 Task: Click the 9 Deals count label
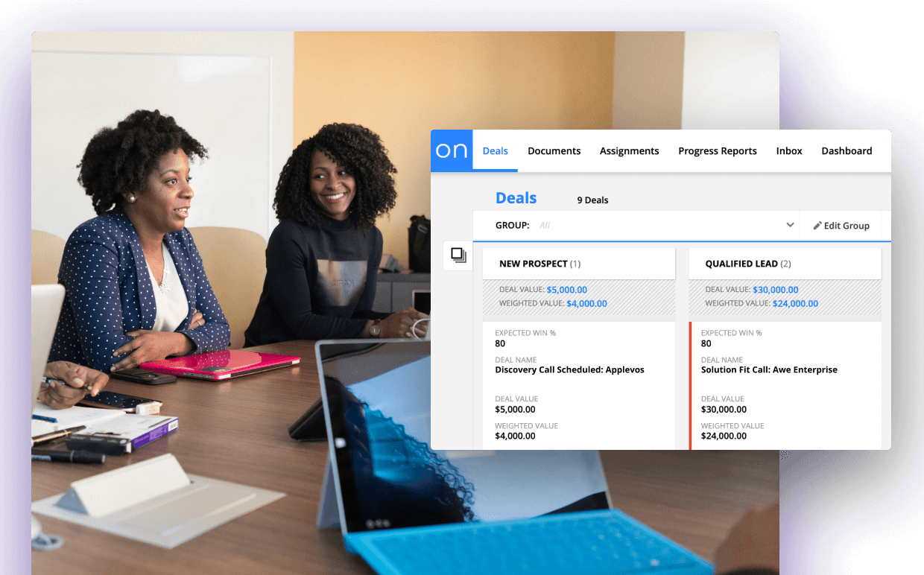pos(592,200)
